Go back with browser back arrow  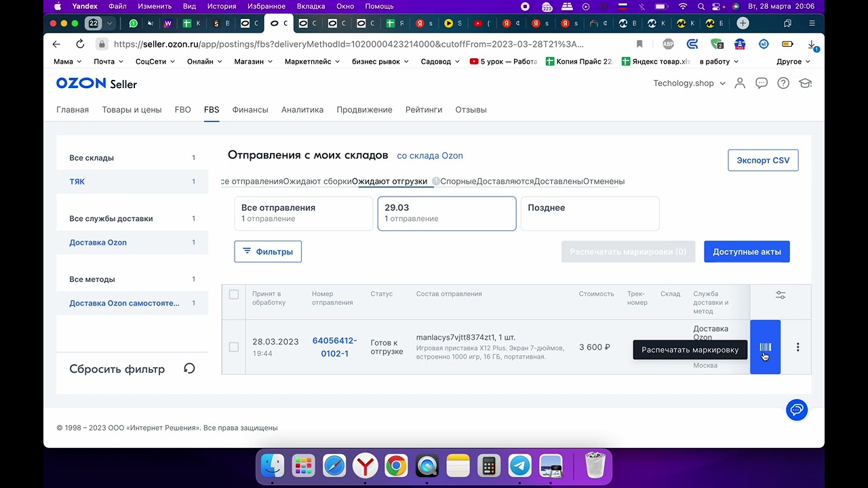click(56, 44)
